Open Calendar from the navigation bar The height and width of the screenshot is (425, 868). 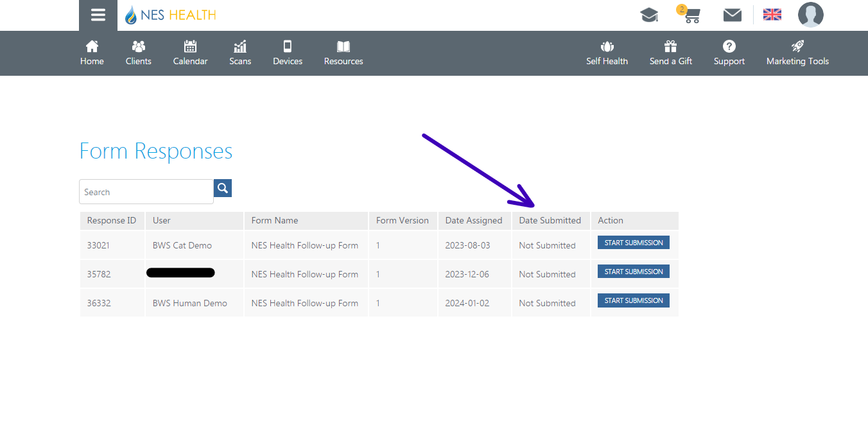tap(190, 53)
